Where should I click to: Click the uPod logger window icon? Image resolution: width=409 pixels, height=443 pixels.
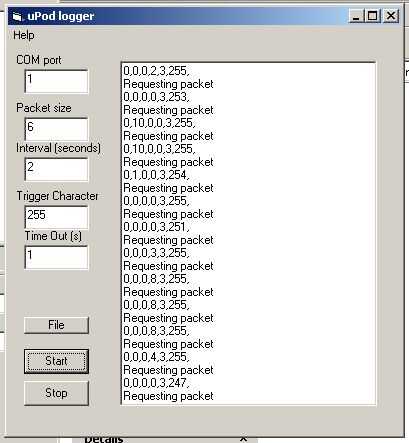[x=17, y=16]
